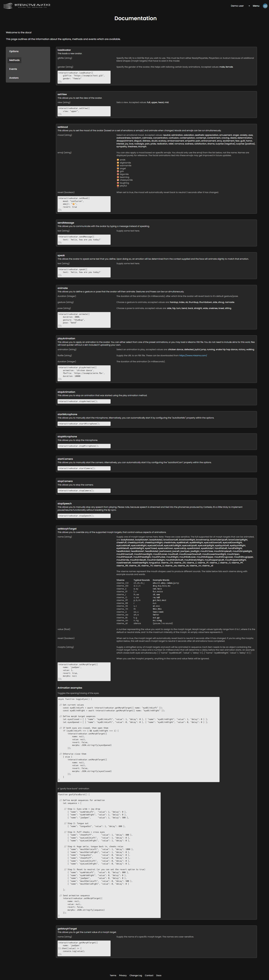This screenshot has height=980, width=269.
Task: Click the glbfile (string) parameter label
Action: [65, 58]
